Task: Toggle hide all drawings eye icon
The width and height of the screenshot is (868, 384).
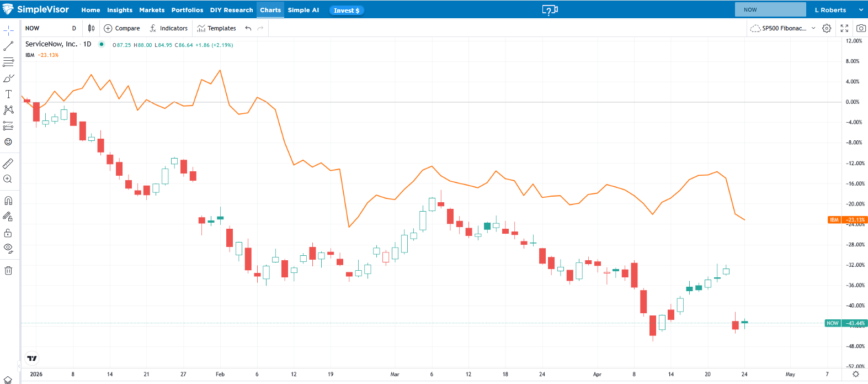Action: (8, 248)
